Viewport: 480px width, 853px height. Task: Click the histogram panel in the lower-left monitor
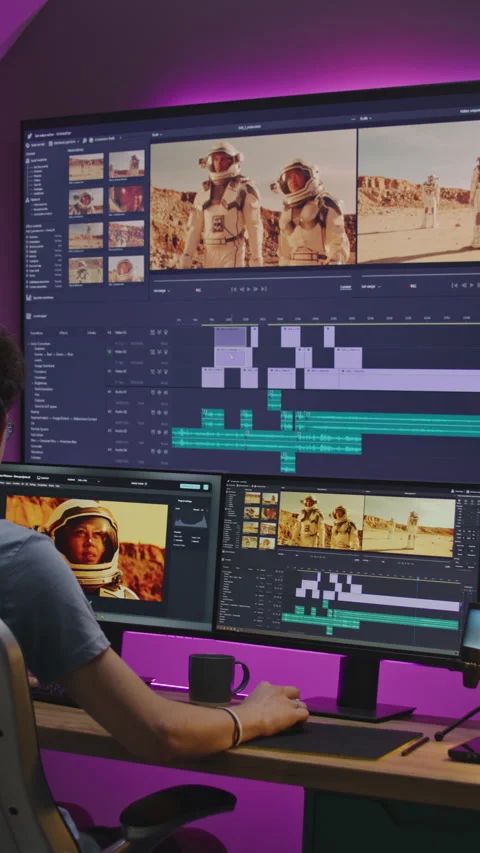190,522
